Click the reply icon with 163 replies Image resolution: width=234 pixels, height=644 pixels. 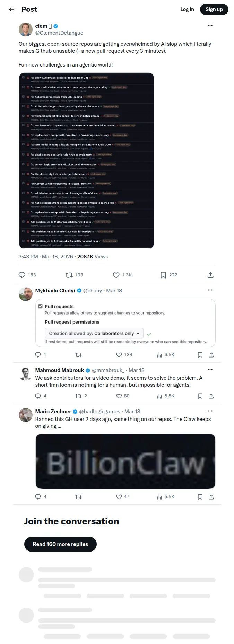coord(22,275)
